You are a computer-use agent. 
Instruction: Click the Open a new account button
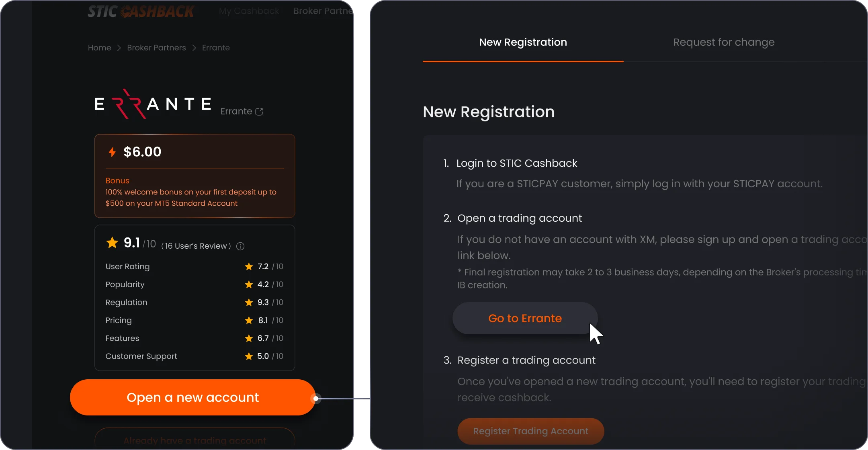click(x=192, y=397)
